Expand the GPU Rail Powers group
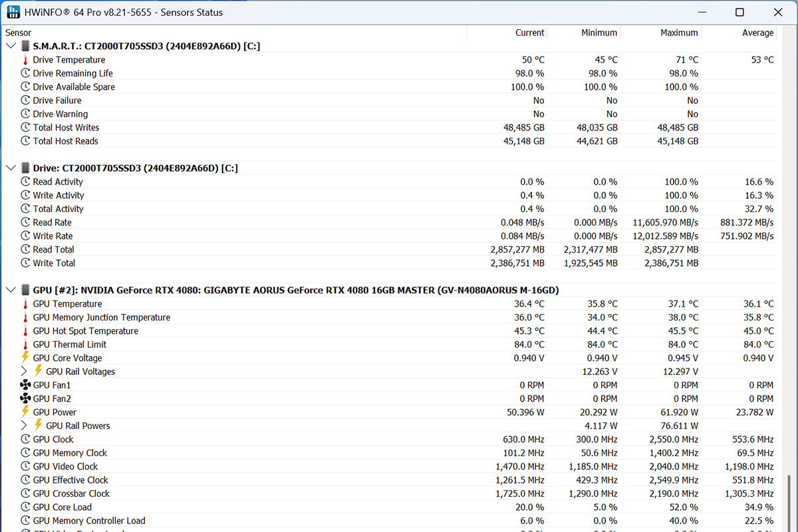 pos(25,426)
